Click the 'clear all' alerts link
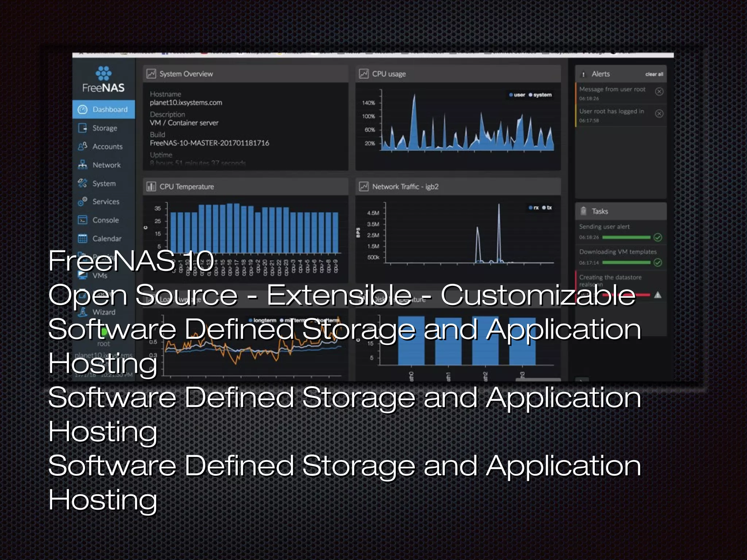Viewport: 747px width, 560px height. [x=654, y=74]
